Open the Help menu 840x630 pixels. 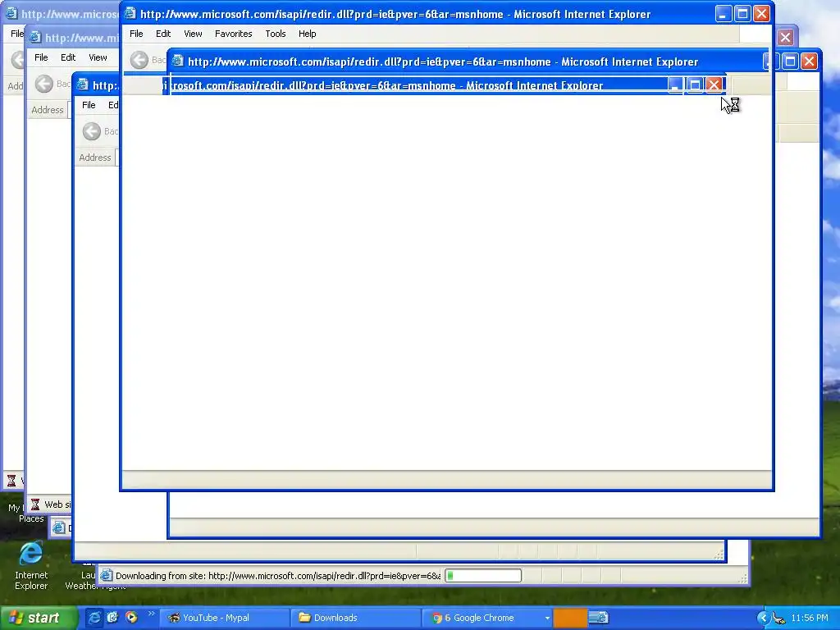[x=307, y=34]
